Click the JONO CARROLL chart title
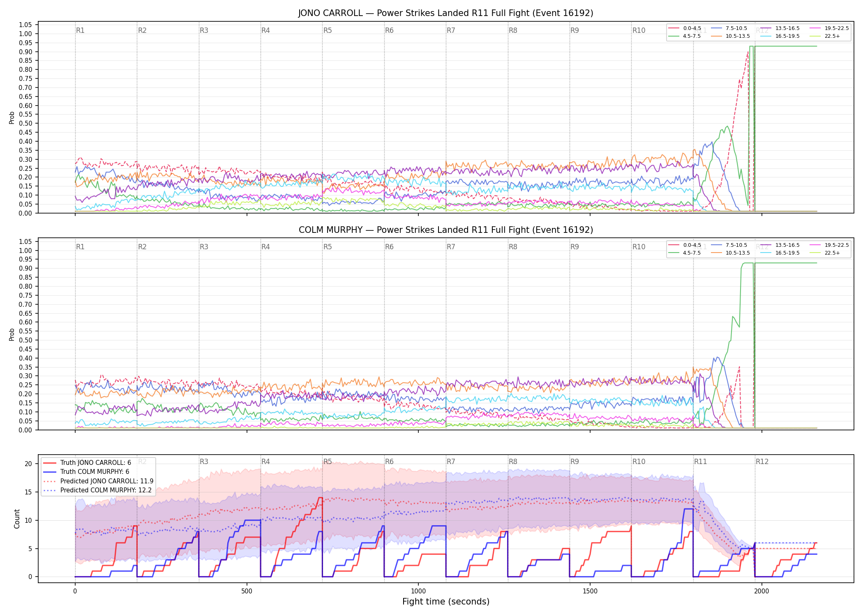The image size is (863, 616). pos(446,13)
